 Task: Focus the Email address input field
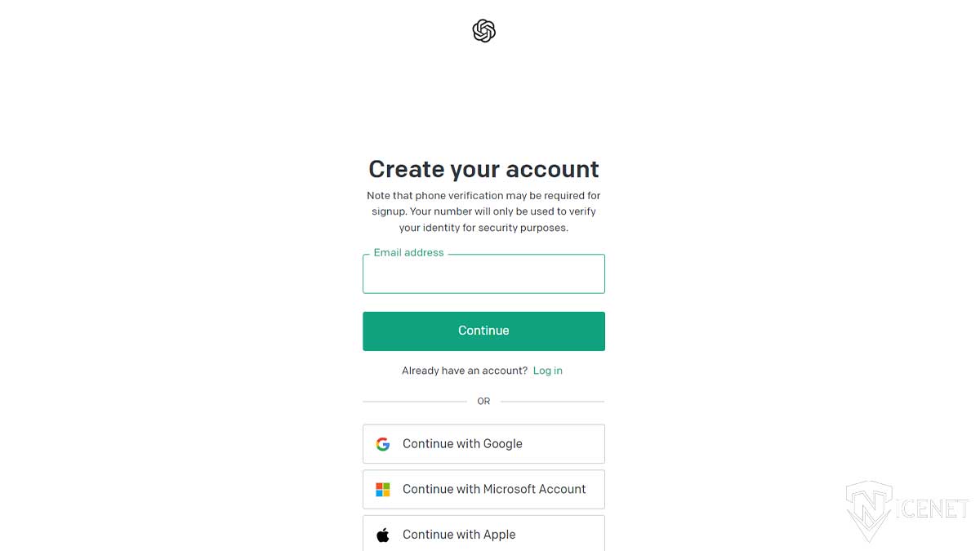pos(483,273)
